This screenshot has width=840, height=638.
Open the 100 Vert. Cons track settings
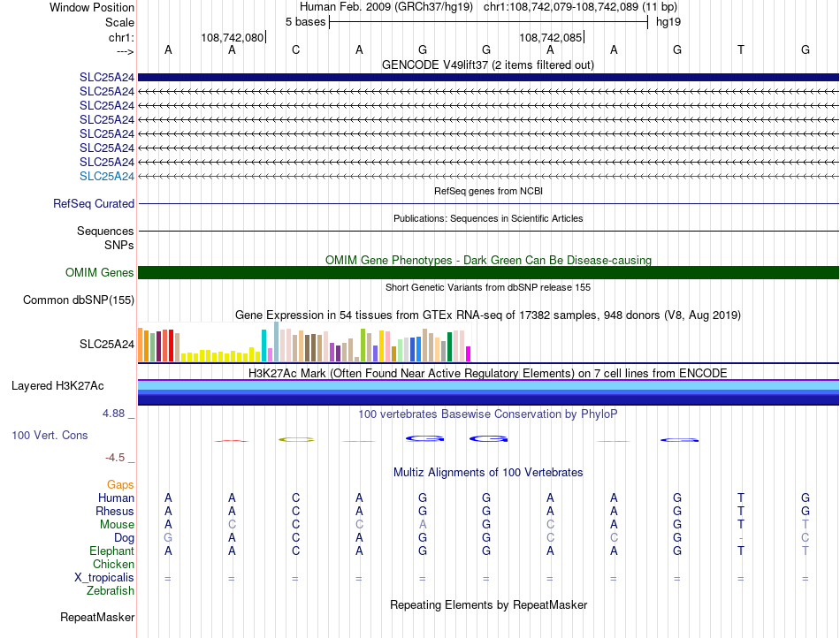click(x=50, y=435)
